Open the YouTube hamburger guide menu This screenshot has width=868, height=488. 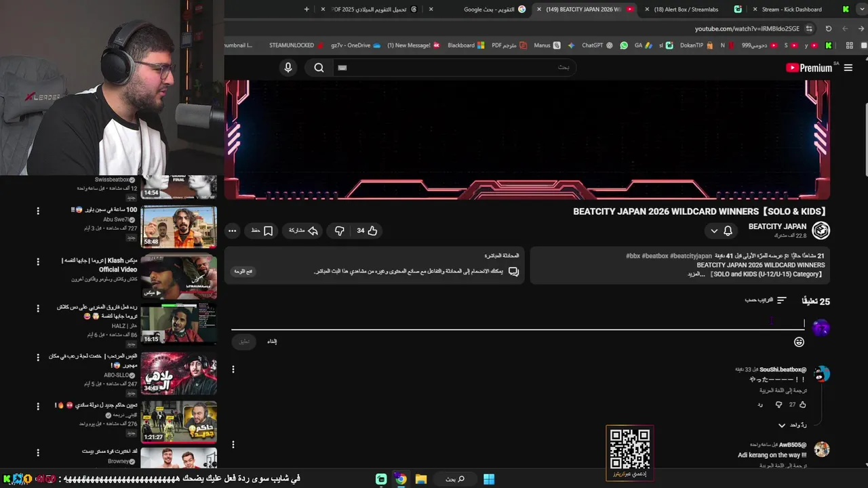[848, 68]
